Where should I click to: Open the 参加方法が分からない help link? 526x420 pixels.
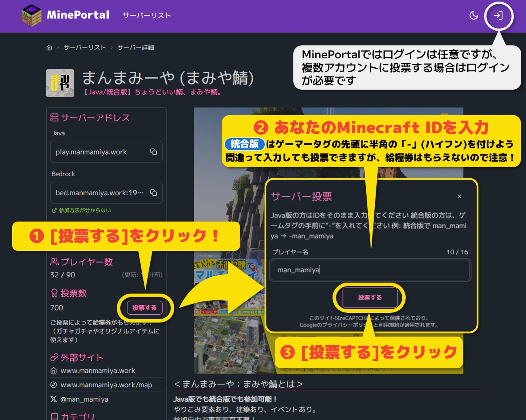click(x=81, y=210)
